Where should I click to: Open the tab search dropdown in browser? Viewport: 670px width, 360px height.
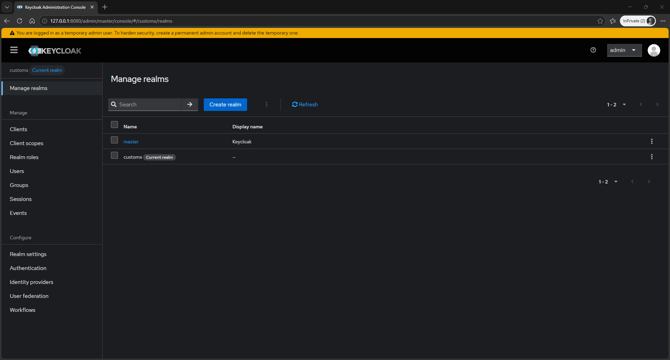click(7, 7)
